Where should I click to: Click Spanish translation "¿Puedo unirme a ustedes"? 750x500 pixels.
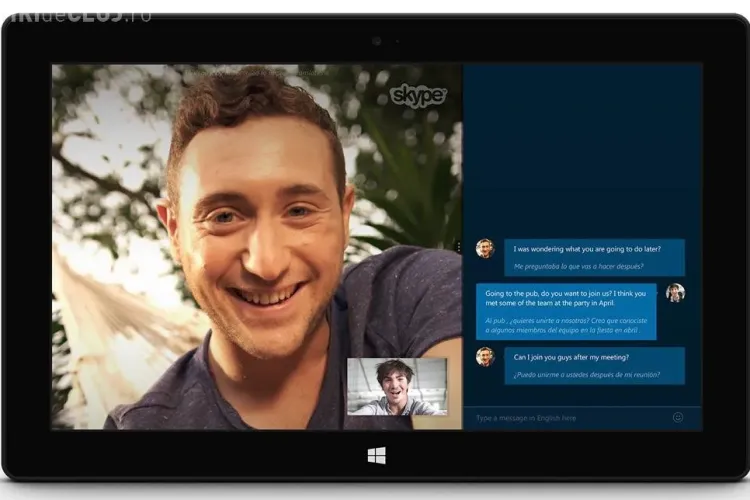pyautogui.click(x=586, y=375)
